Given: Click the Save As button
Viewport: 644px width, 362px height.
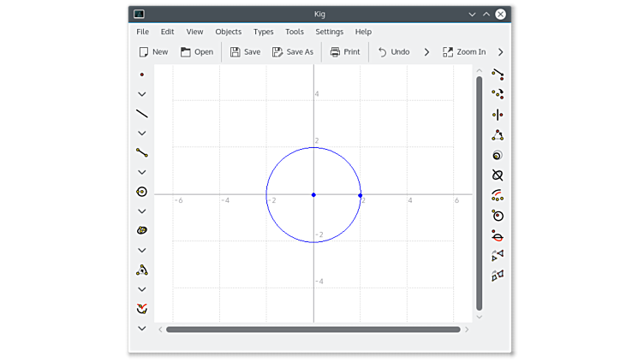Looking at the screenshot, I should 293,52.
